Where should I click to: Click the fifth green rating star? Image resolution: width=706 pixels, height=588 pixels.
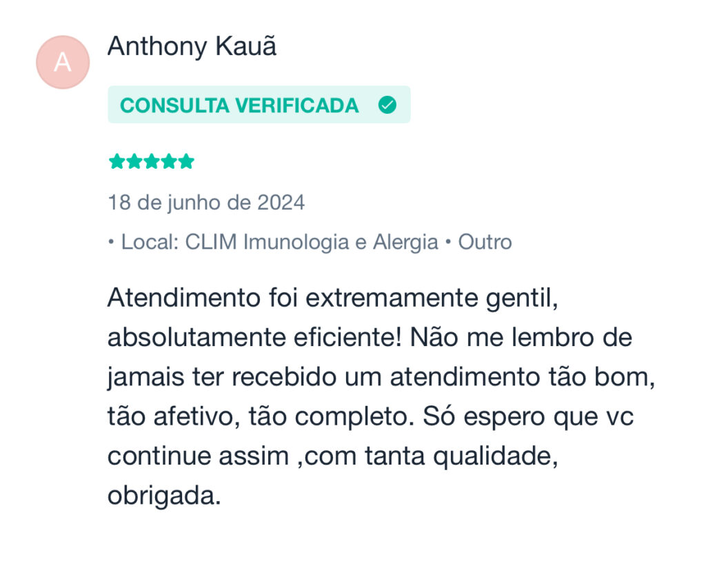click(186, 161)
